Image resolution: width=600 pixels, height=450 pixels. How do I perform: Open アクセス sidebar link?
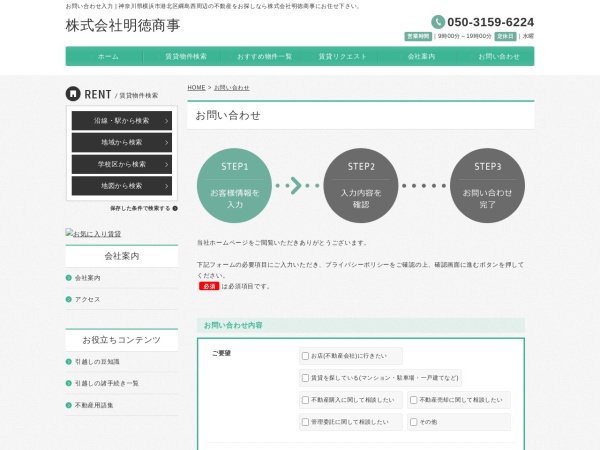point(88,299)
